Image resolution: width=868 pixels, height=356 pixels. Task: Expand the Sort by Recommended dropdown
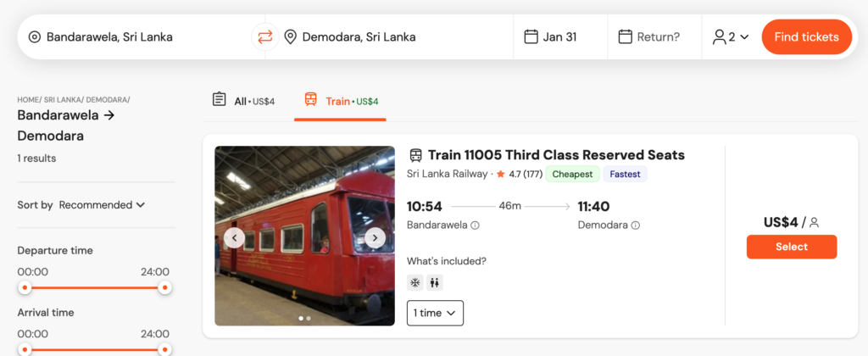tap(102, 204)
